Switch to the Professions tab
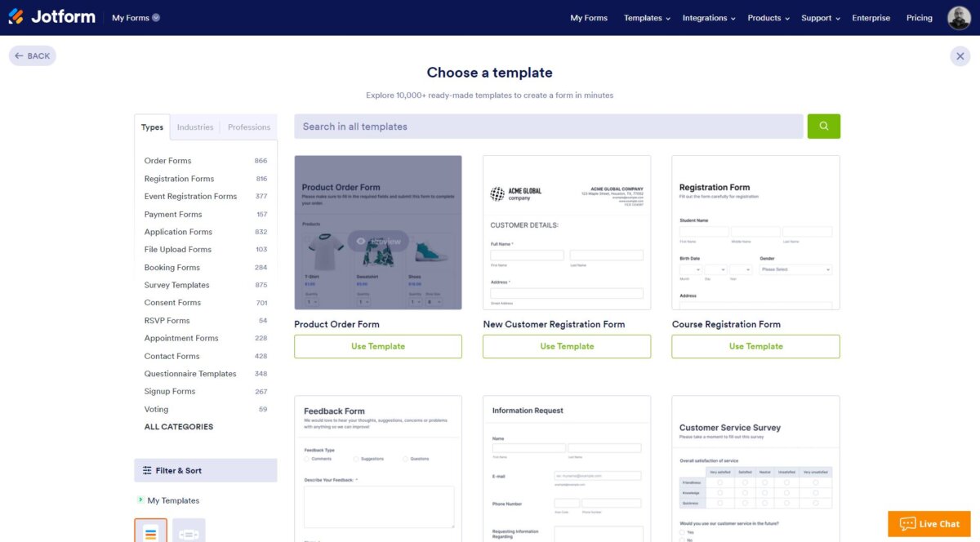The height and width of the screenshot is (542, 980). (248, 127)
